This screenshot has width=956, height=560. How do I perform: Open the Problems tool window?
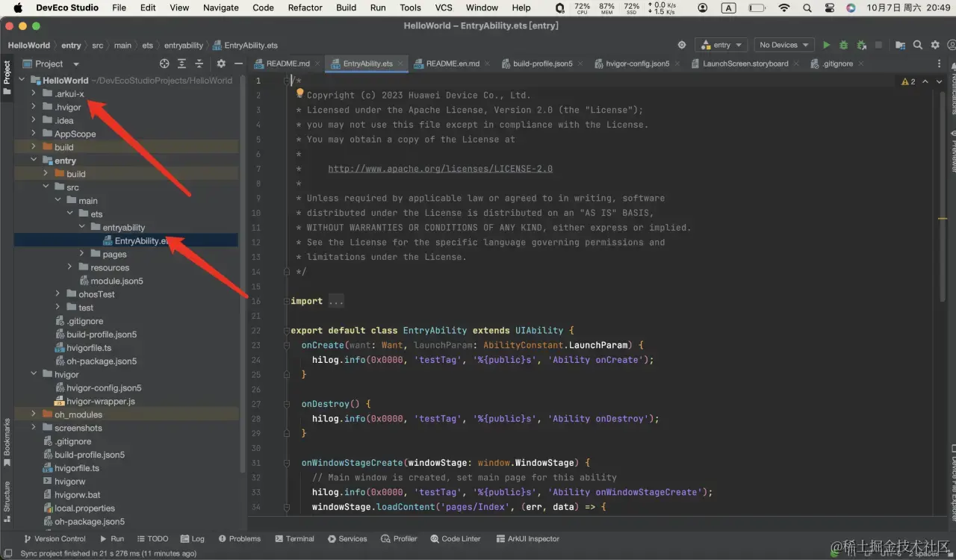[x=239, y=538]
